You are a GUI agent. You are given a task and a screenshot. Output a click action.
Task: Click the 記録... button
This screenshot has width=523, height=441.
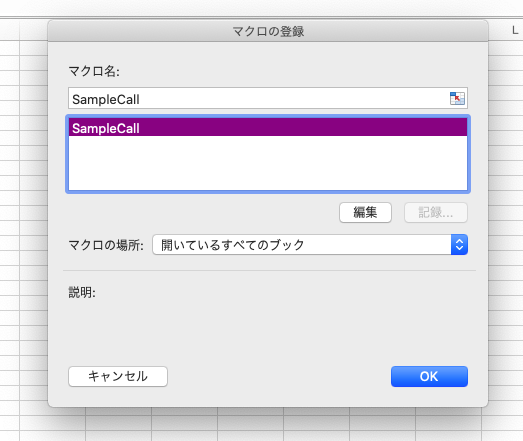point(436,212)
